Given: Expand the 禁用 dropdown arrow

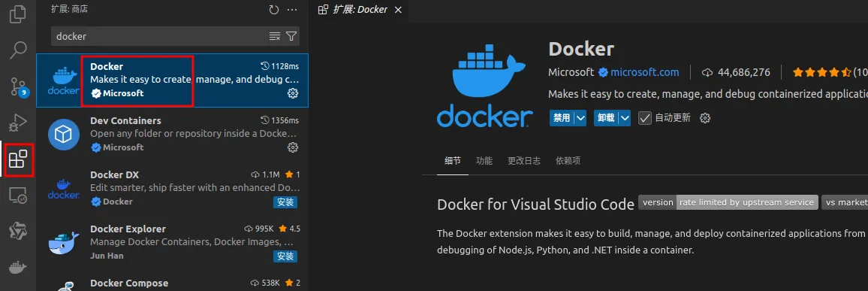Looking at the screenshot, I should coord(580,117).
